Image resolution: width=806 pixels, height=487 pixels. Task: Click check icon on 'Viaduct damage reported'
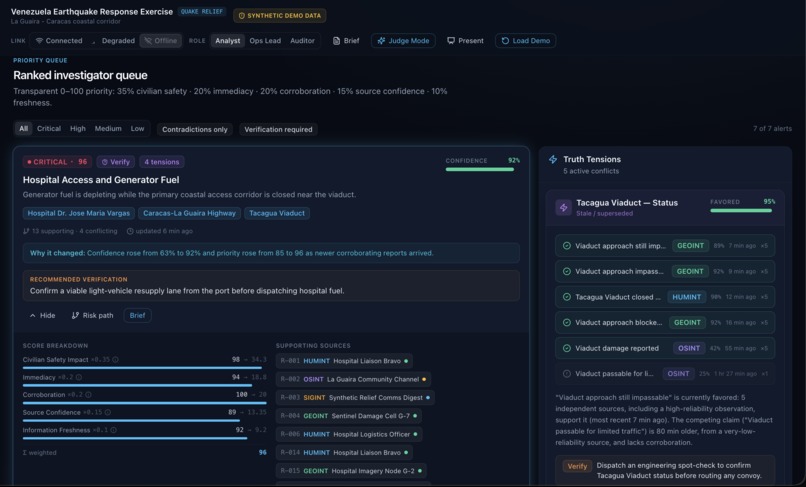[566, 348]
